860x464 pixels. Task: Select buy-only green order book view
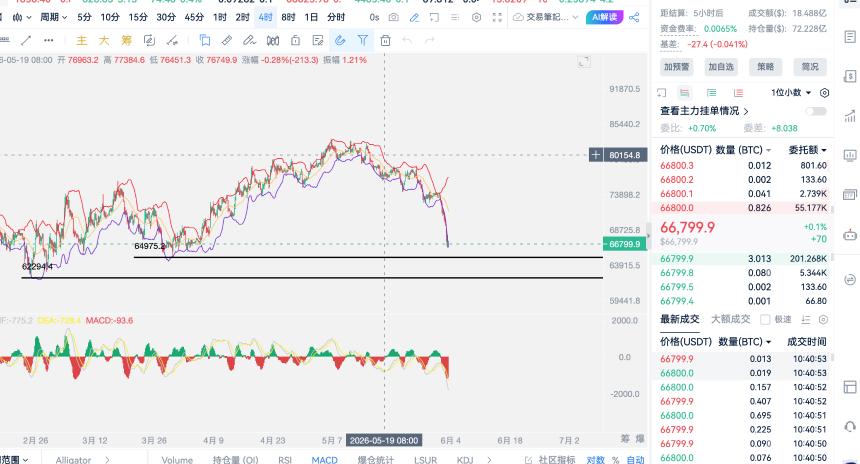click(x=711, y=93)
